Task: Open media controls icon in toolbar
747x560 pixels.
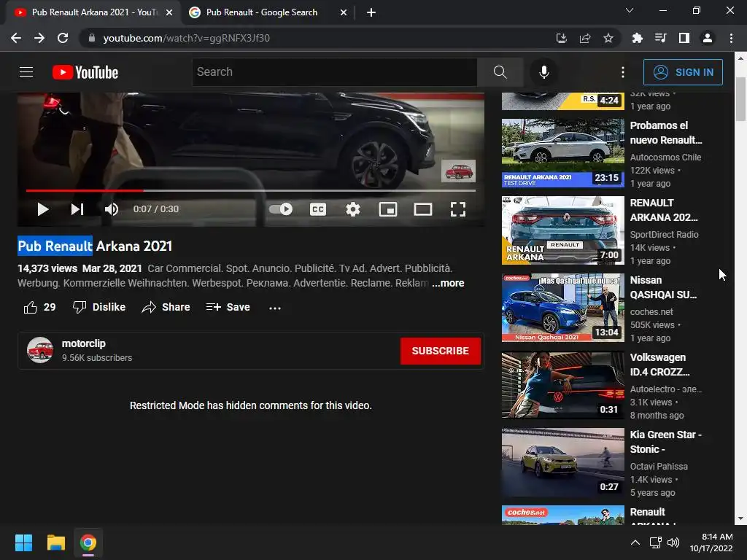Action: 660,38
